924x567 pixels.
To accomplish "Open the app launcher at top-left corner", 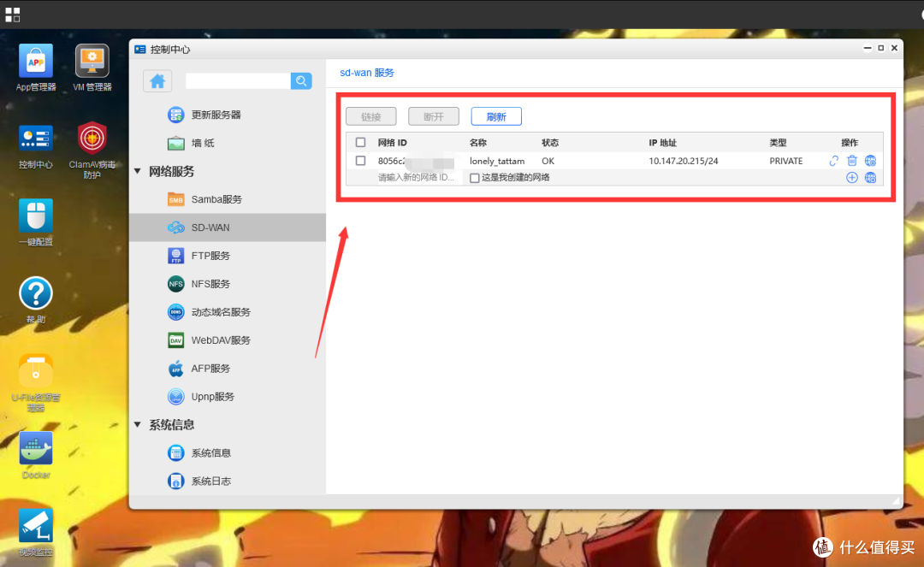I will click(x=13, y=14).
